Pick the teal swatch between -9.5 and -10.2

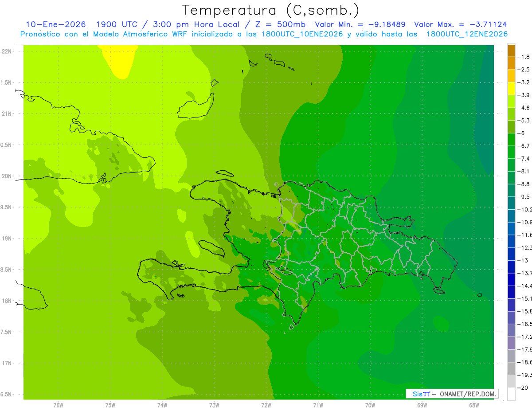click(511, 203)
